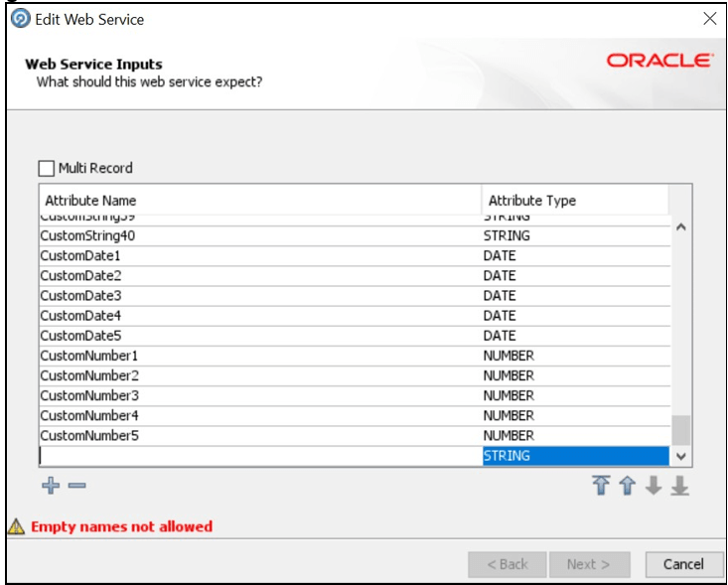This screenshot has width=728, height=585.
Task: Enable the Multi Record checkbox
Action: (46, 168)
